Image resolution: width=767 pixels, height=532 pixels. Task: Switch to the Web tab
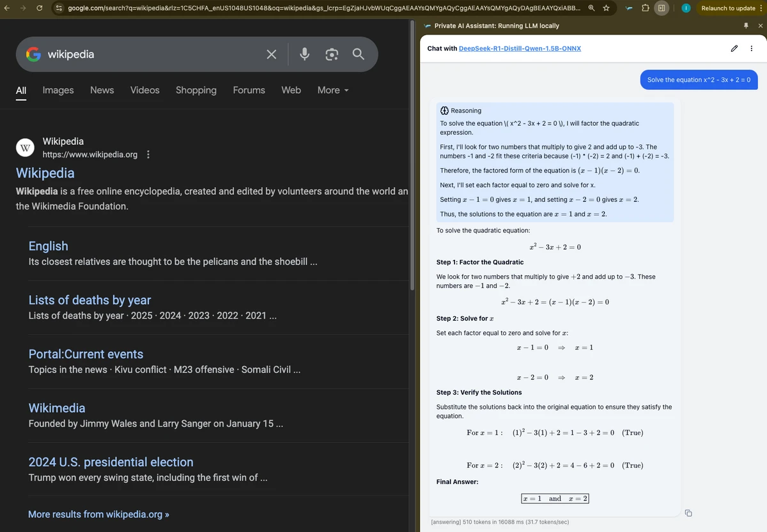click(x=291, y=90)
